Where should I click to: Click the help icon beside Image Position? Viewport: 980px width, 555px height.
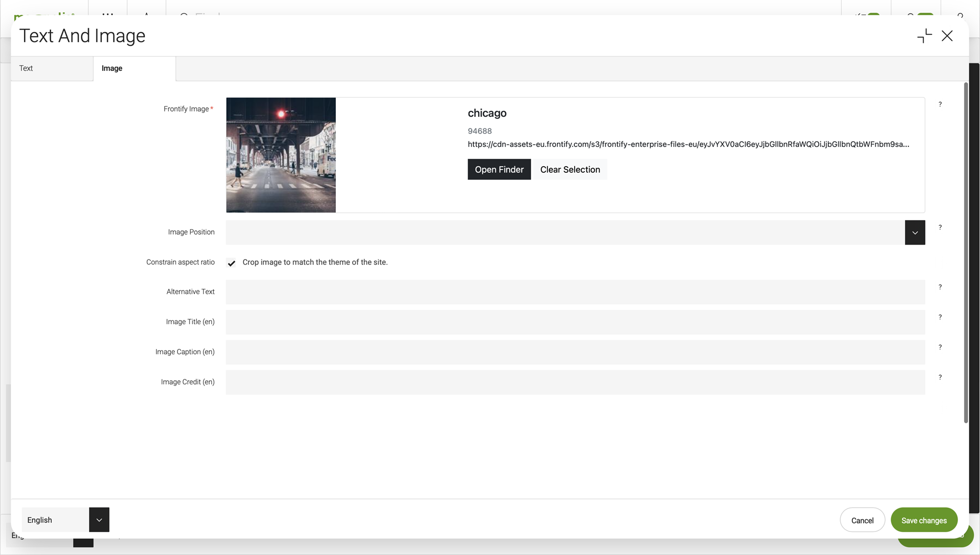(940, 227)
